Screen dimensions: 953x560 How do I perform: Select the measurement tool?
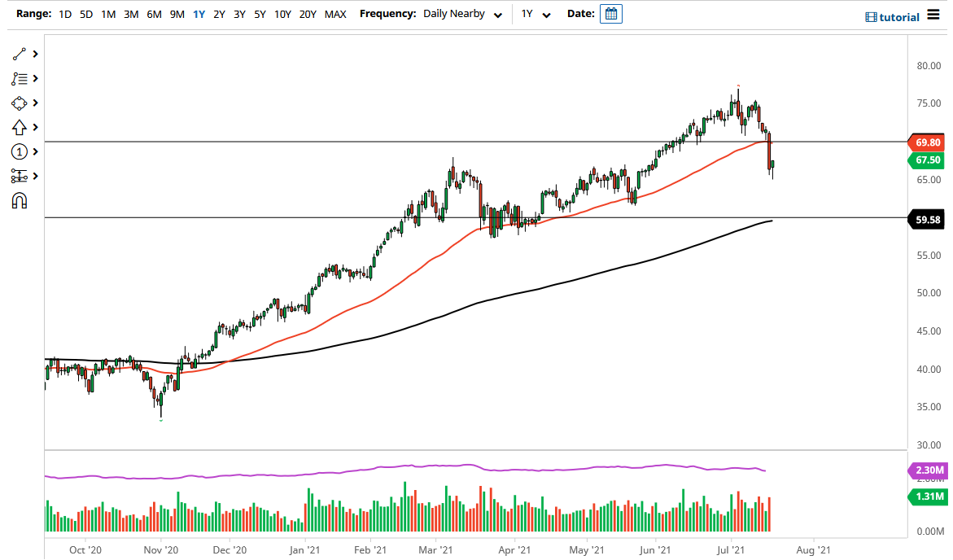click(20, 176)
